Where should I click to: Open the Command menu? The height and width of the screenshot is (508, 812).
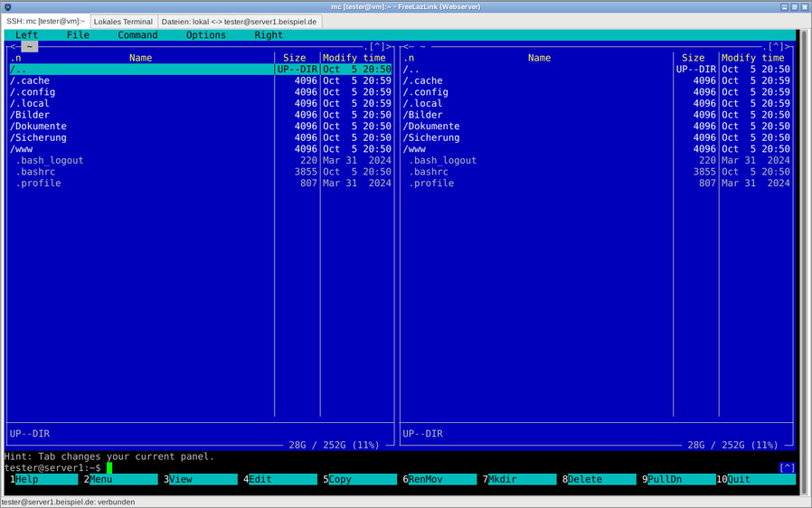click(137, 35)
